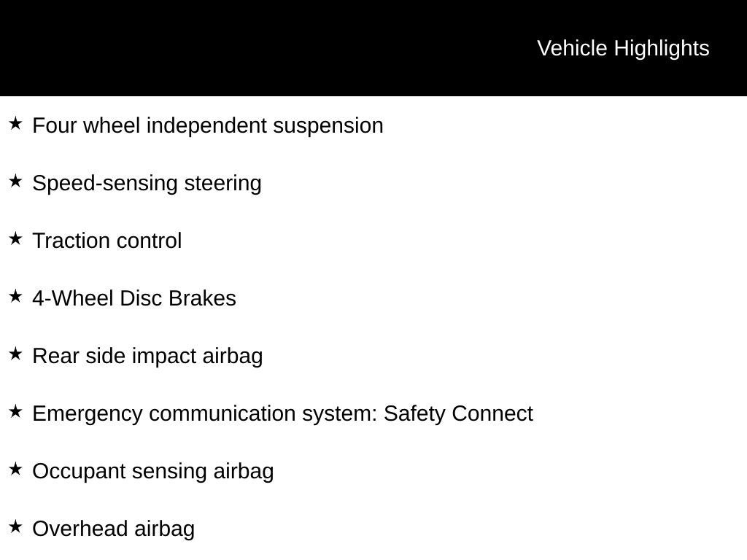Click the star icon next to Speed-sensing steering
The image size is (747, 560).
coord(15,182)
